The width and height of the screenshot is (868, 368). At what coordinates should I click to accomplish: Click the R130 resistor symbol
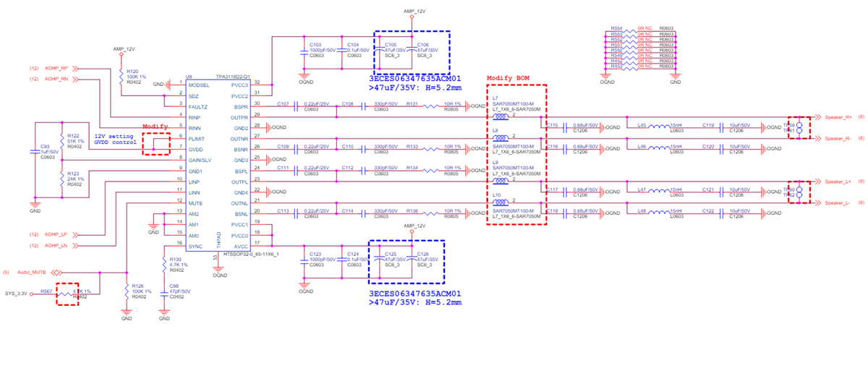point(165,263)
